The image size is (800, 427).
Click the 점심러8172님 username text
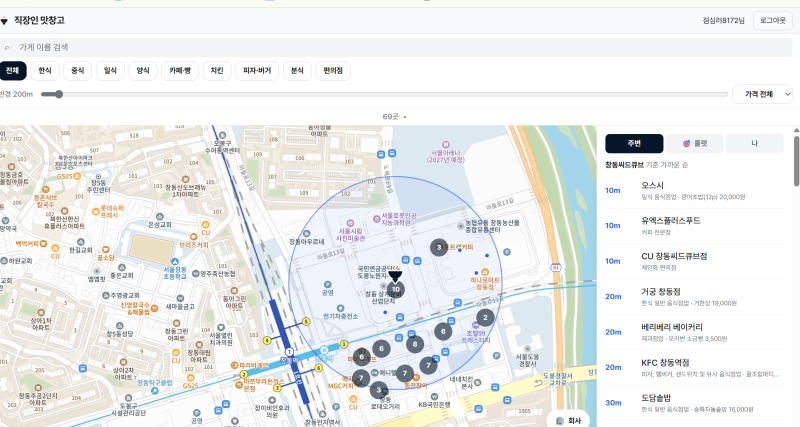click(723, 21)
